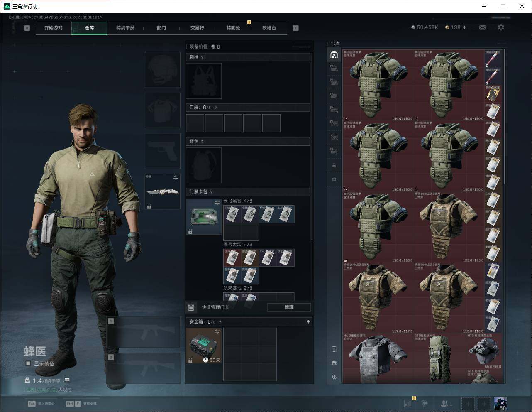Open the stash layers stack icon
The height and width of the screenshot is (412, 532).
click(334, 363)
